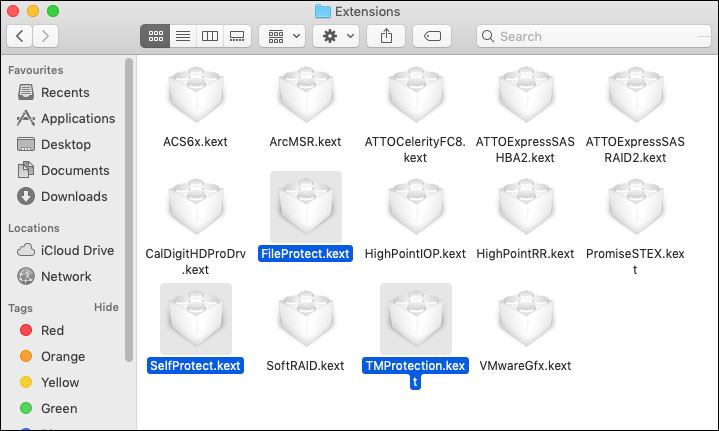Focus the Search field
Viewport: 719px width, 431px height.
[x=594, y=36]
